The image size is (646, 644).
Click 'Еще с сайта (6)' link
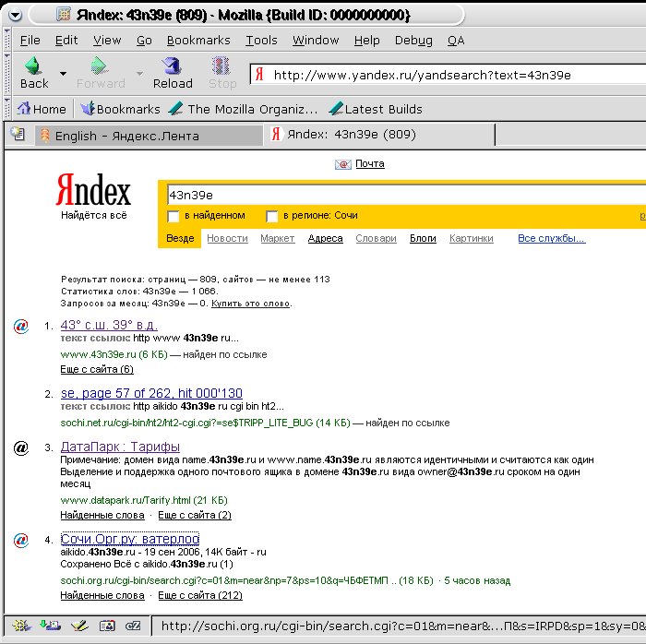[x=97, y=369]
